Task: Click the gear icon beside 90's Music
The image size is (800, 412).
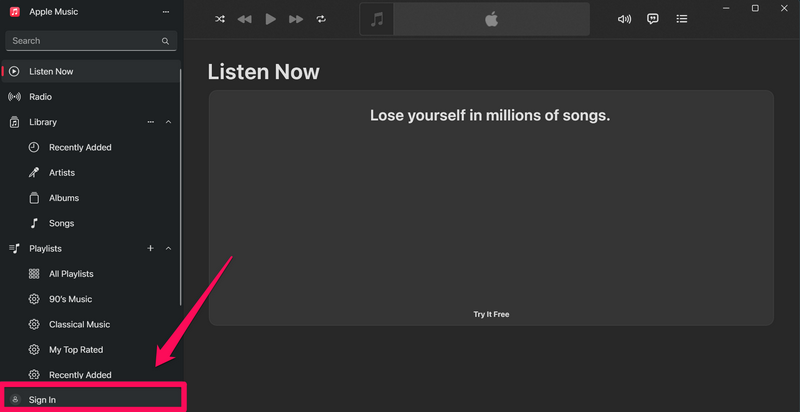Action: point(34,299)
